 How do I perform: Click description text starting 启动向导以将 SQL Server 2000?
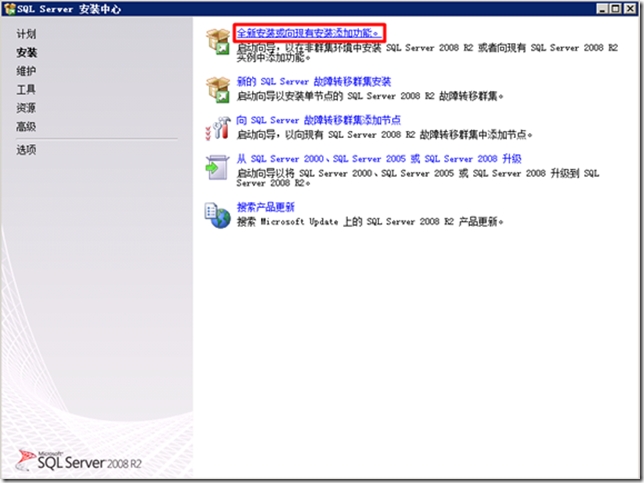pos(418,177)
